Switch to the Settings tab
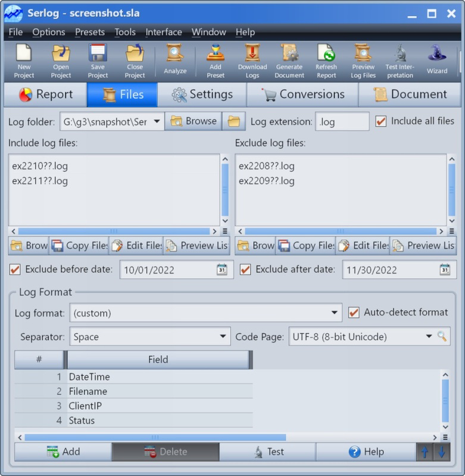 (202, 95)
